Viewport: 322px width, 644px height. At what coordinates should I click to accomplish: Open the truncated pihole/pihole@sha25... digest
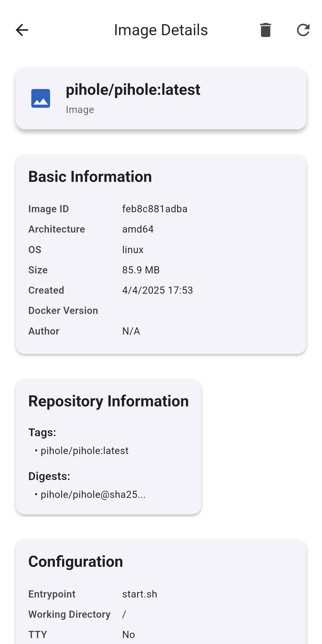coord(93,495)
